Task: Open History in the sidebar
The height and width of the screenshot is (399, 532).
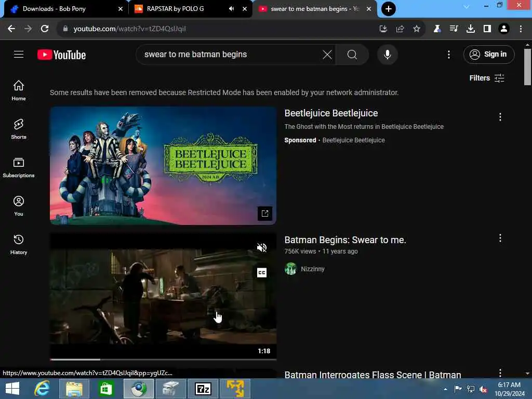Action: click(x=19, y=244)
